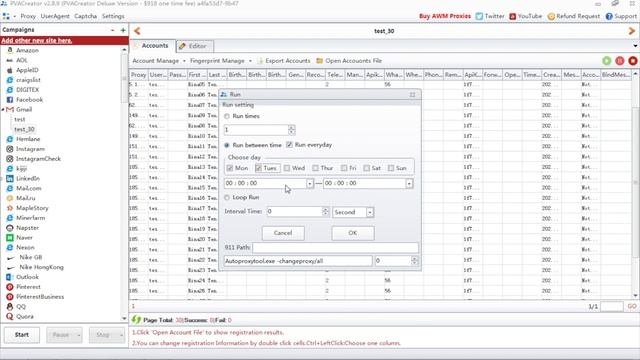Select the Loop Run radio button
The height and width of the screenshot is (360, 640).
click(x=227, y=198)
